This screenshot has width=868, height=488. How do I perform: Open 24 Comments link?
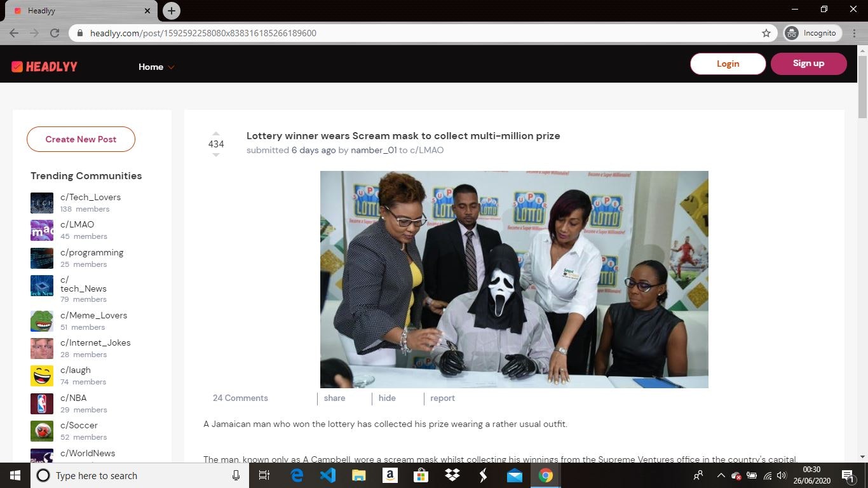click(240, 398)
